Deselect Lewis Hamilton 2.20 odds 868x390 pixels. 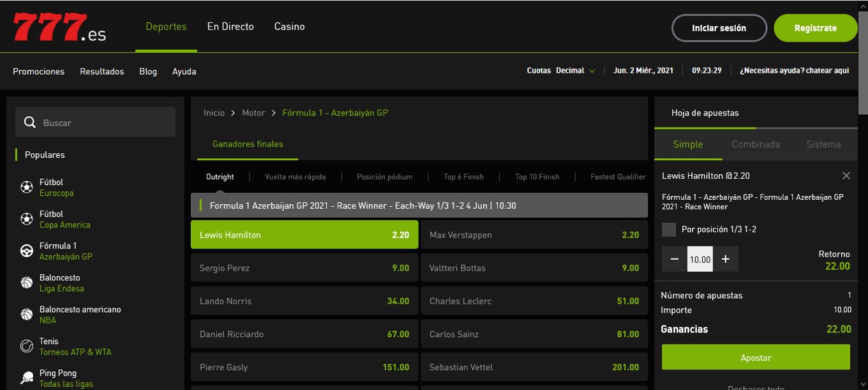304,235
